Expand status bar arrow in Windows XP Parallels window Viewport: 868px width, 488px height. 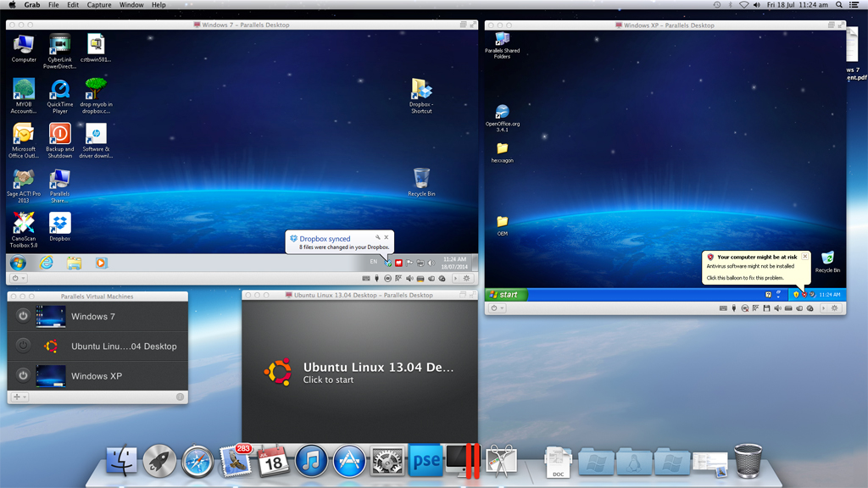[x=823, y=308]
